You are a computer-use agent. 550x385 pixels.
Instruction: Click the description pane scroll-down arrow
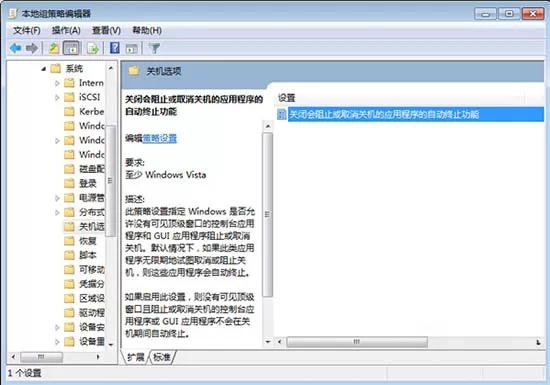click(268, 342)
